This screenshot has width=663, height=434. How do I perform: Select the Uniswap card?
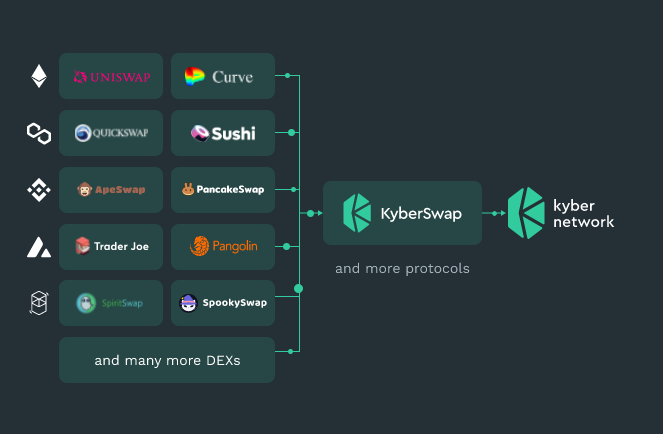[x=111, y=76]
